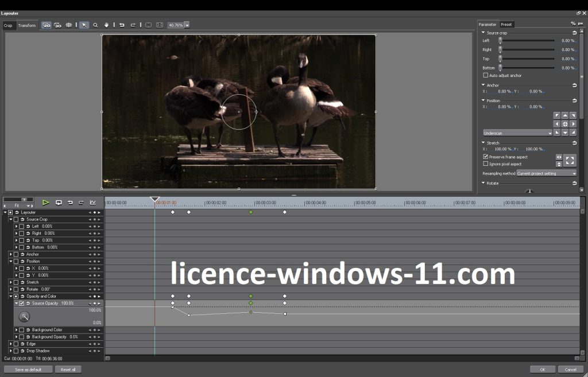Switch to 3D mode in Layouter toolbar

pos(57,25)
